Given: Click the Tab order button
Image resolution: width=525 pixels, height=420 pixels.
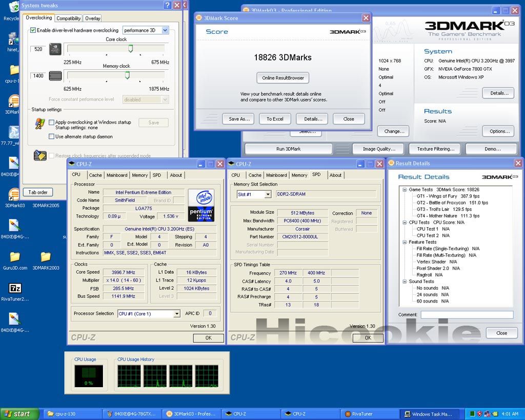Looking at the screenshot, I should pos(38,192).
